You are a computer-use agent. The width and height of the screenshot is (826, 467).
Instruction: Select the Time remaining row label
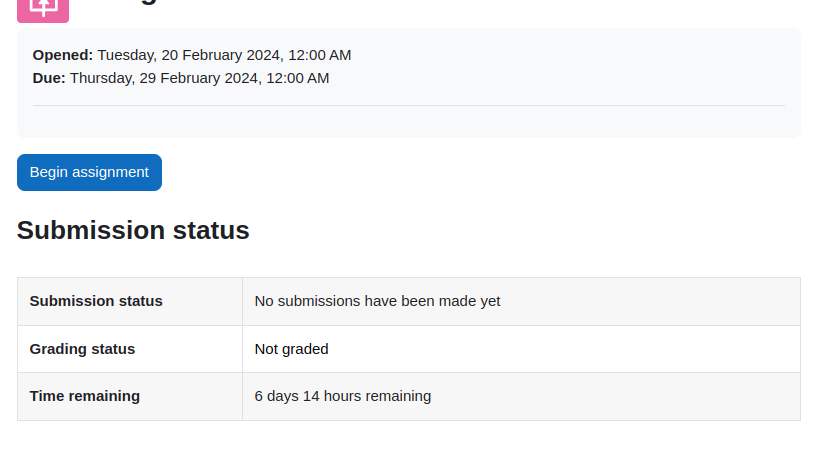(x=85, y=396)
